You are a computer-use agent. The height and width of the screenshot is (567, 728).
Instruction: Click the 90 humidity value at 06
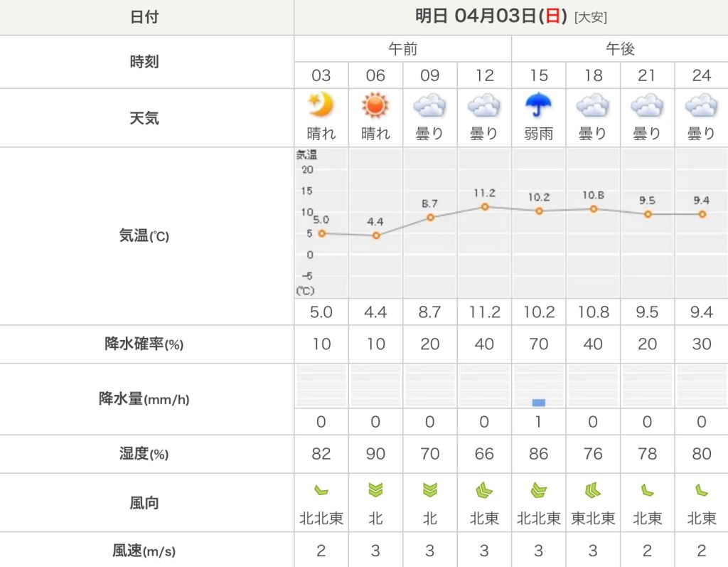(375, 454)
